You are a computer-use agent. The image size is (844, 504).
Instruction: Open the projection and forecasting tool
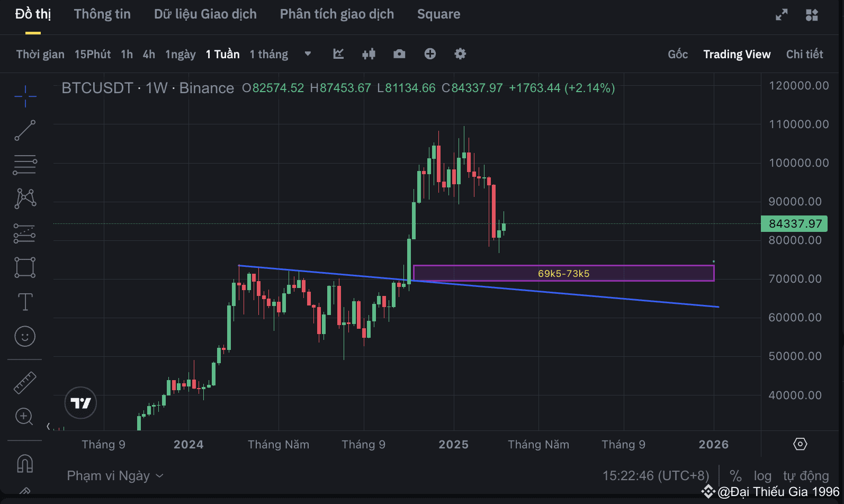click(x=25, y=233)
